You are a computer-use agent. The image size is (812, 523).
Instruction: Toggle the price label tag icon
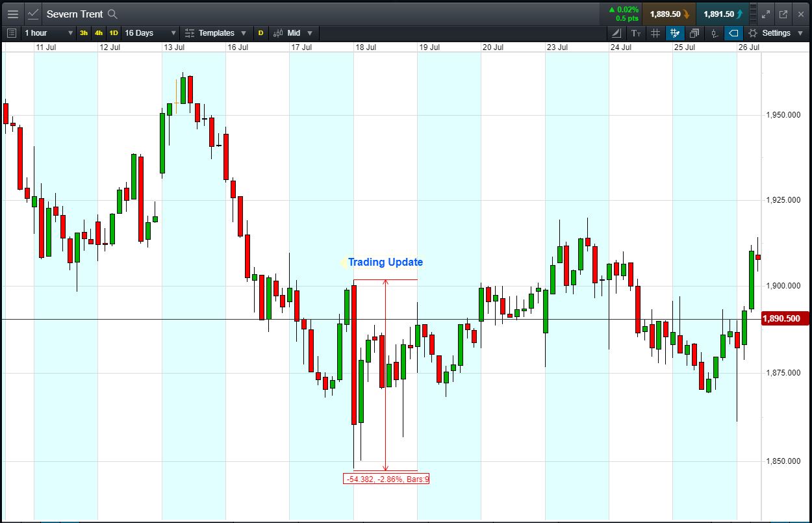point(733,33)
